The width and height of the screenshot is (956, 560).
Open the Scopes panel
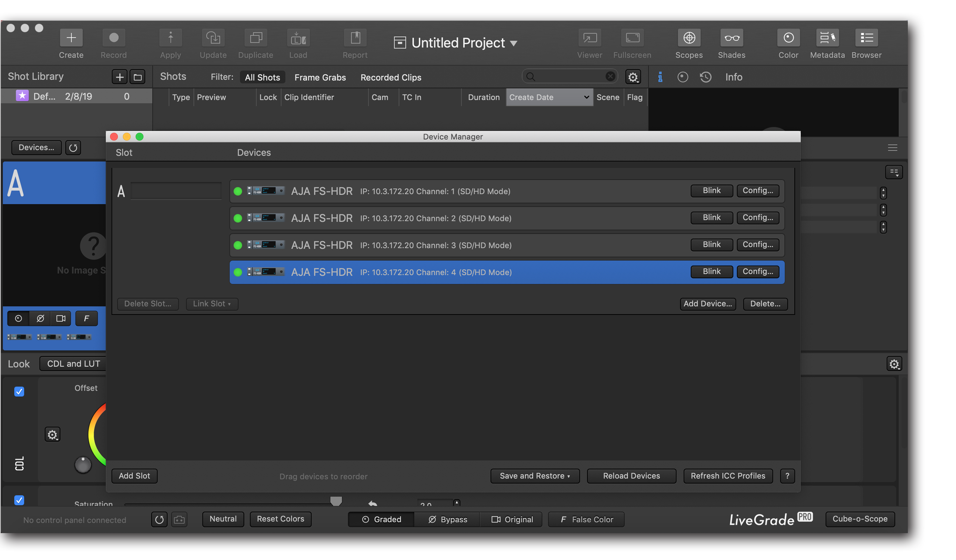[689, 38]
